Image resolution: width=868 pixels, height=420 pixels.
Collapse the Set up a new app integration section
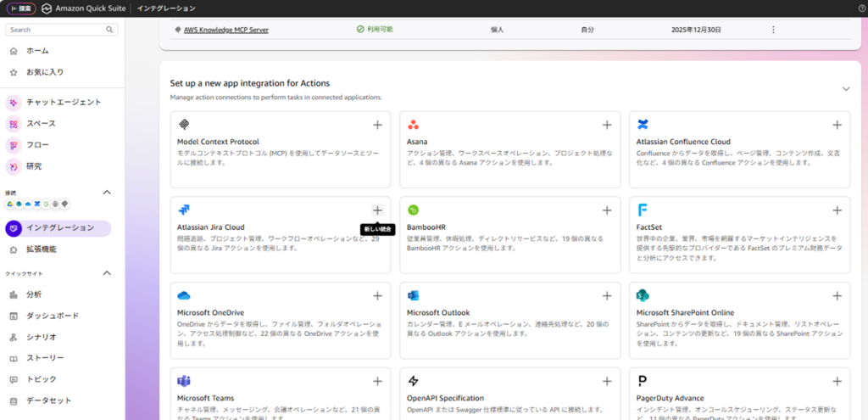pos(845,88)
